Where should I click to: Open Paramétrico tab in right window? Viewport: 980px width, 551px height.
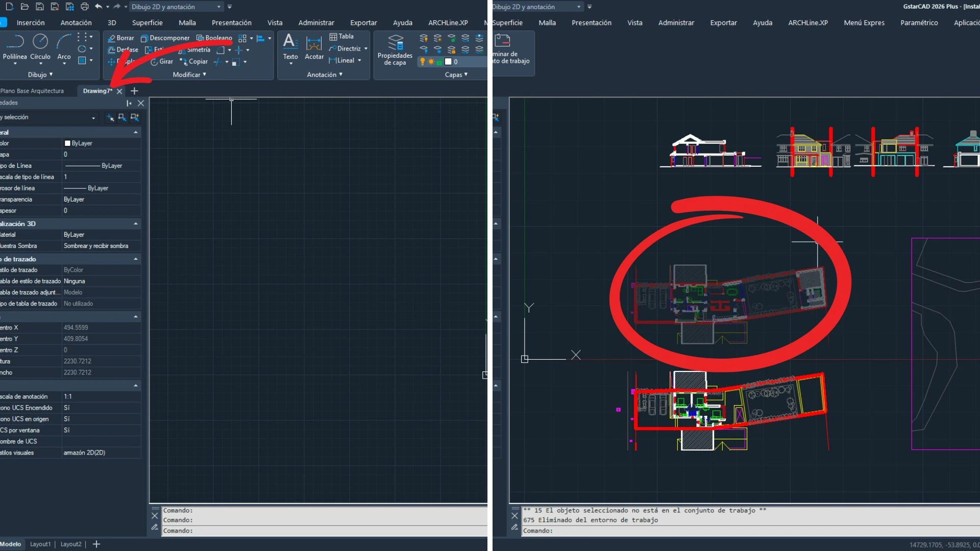(919, 22)
